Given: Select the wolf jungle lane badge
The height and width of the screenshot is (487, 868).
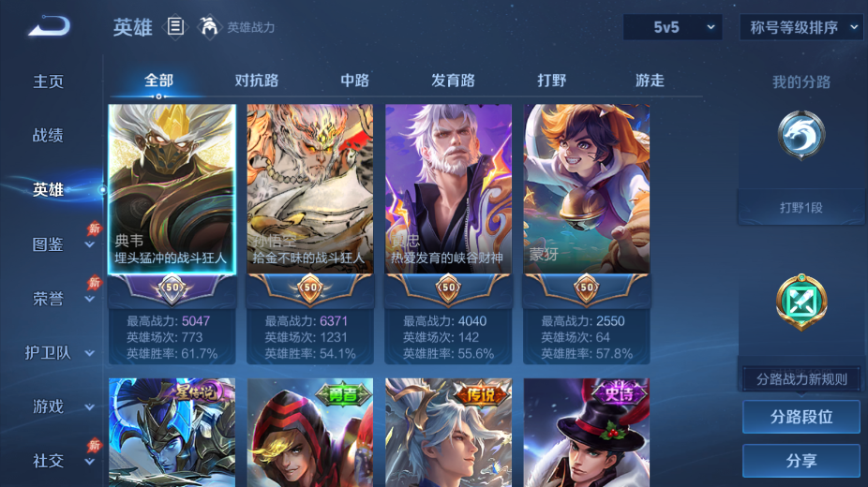Looking at the screenshot, I should coord(801,135).
